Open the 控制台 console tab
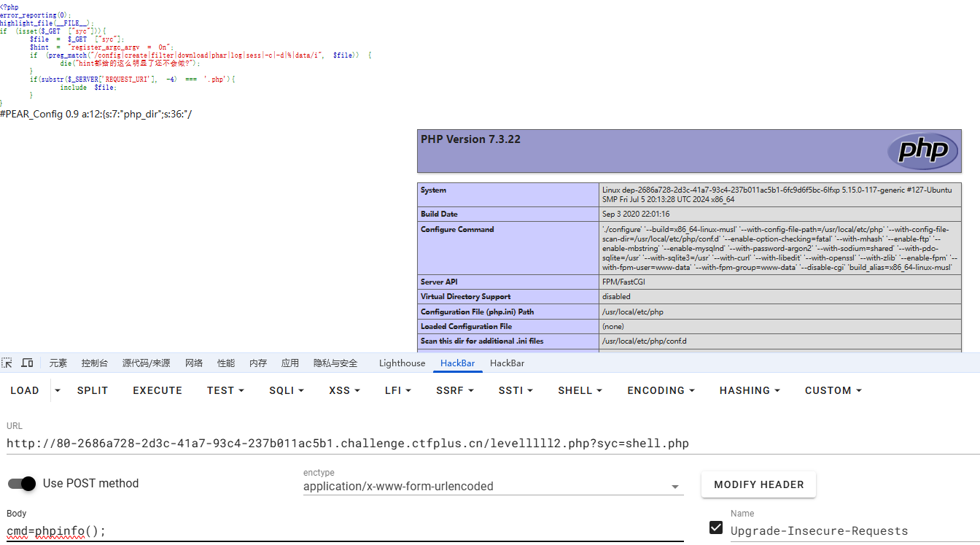980x545 pixels. click(95, 363)
